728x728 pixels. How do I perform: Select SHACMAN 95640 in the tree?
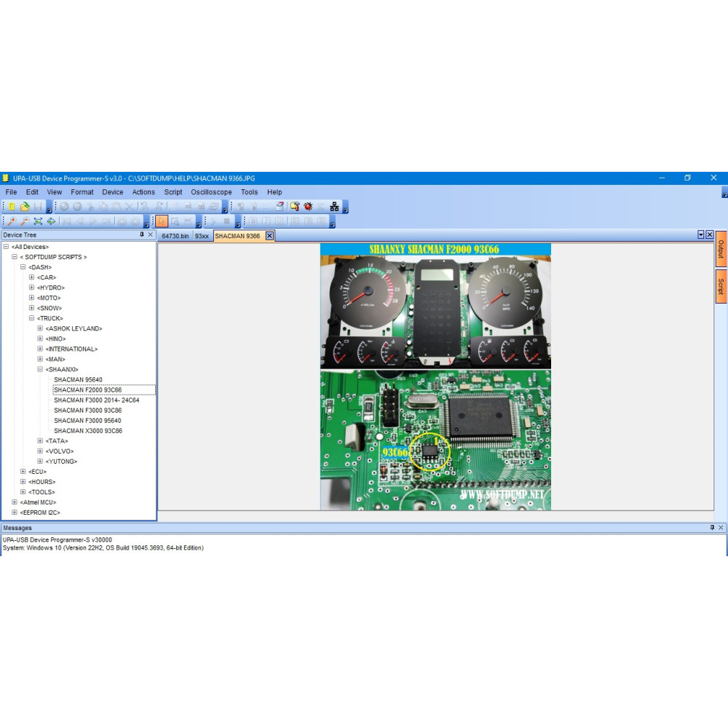(78, 379)
